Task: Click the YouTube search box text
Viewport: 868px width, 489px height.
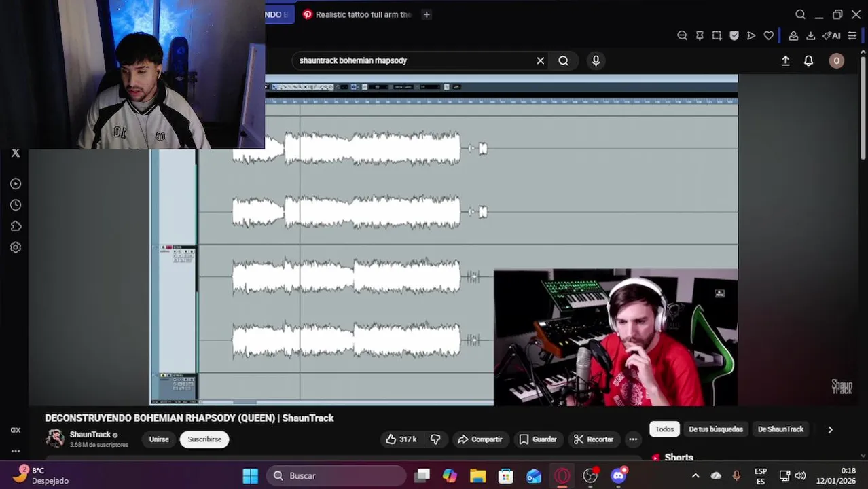Action: tap(353, 60)
